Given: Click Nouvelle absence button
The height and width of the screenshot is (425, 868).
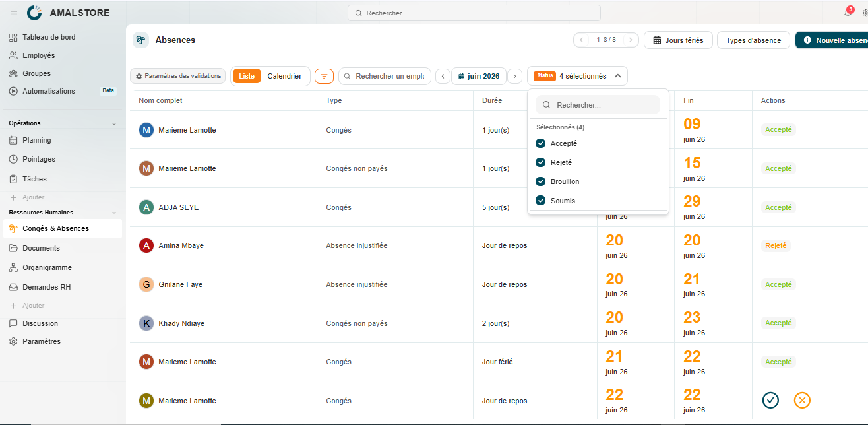Looking at the screenshot, I should [x=832, y=40].
